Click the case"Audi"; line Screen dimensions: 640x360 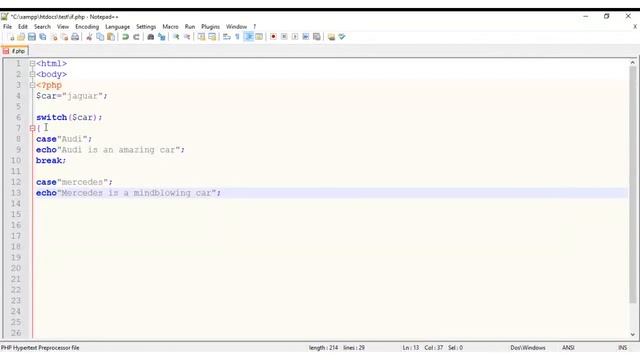(64, 139)
